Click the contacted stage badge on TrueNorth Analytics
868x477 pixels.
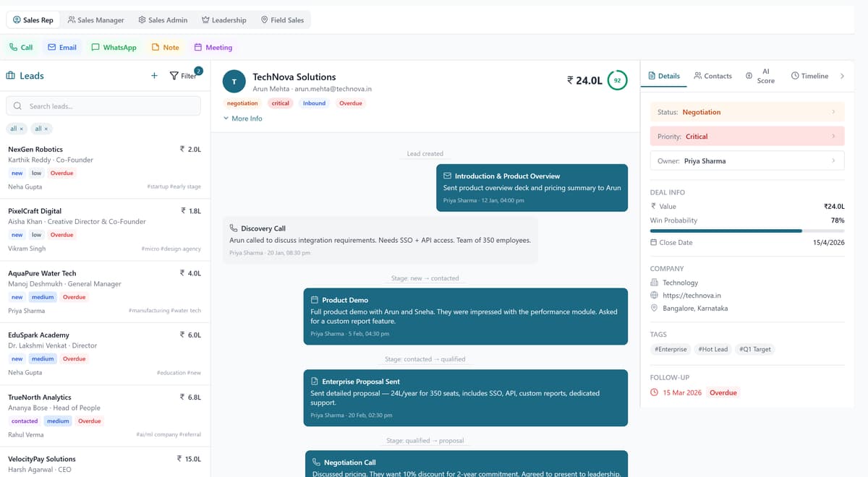[x=25, y=421]
